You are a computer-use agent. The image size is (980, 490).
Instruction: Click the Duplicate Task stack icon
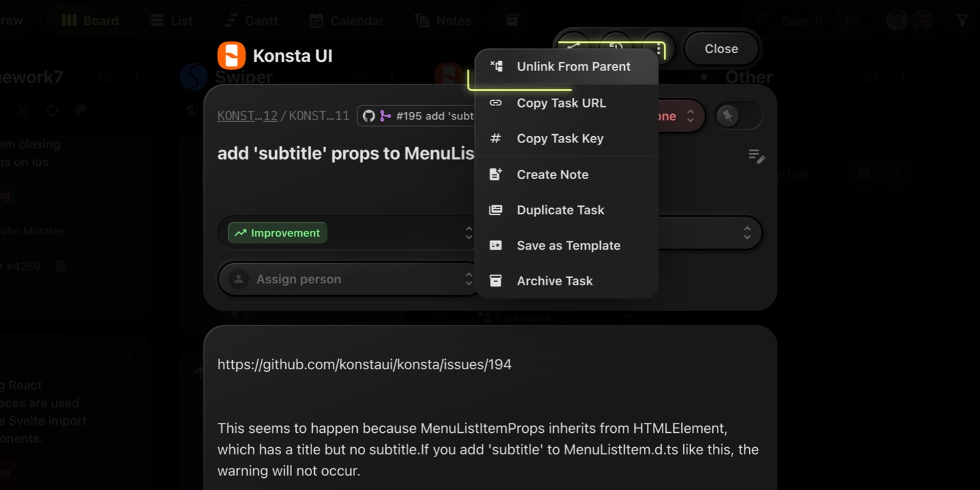coord(496,209)
